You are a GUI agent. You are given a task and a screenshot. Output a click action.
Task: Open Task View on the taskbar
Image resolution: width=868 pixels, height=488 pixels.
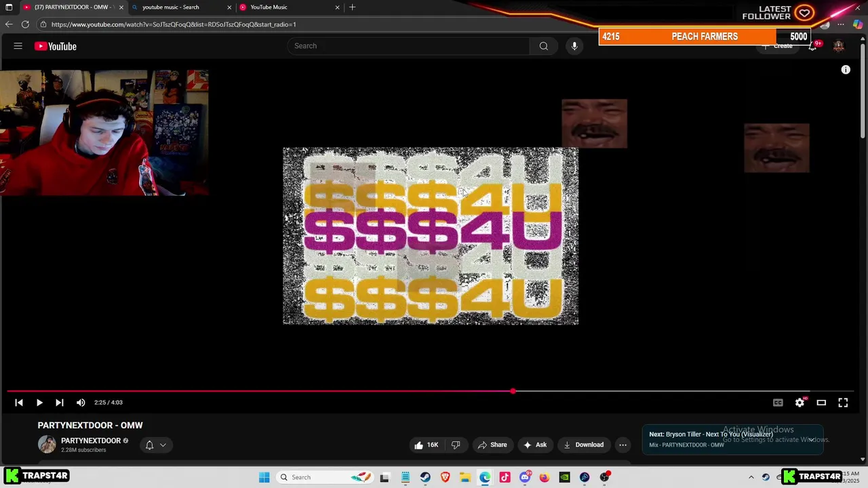coord(384,477)
